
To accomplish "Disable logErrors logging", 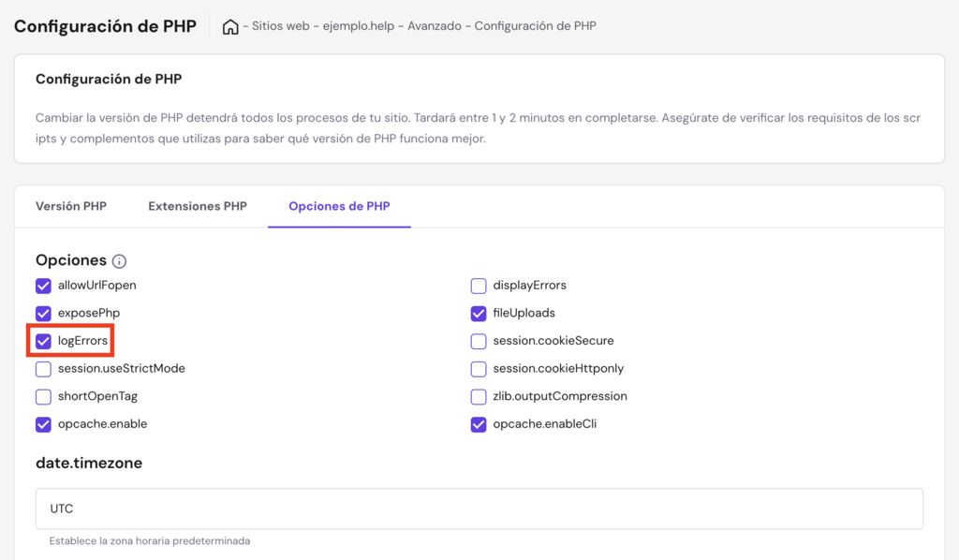I will pyautogui.click(x=42, y=341).
